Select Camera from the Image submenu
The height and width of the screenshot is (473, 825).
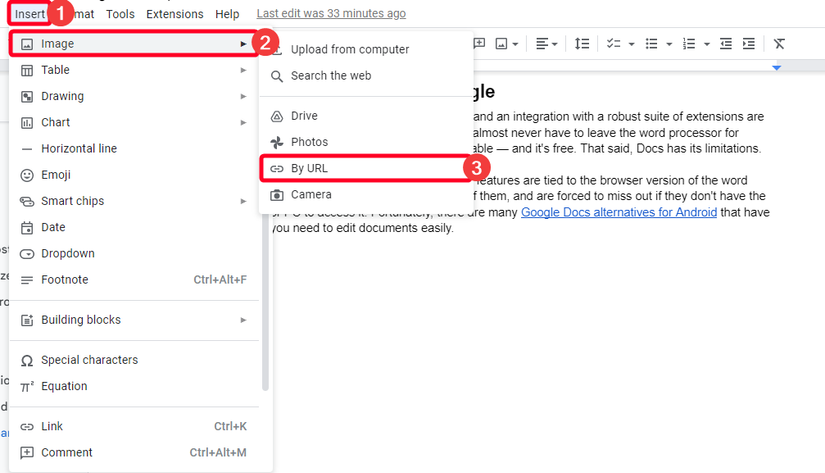[x=311, y=194]
